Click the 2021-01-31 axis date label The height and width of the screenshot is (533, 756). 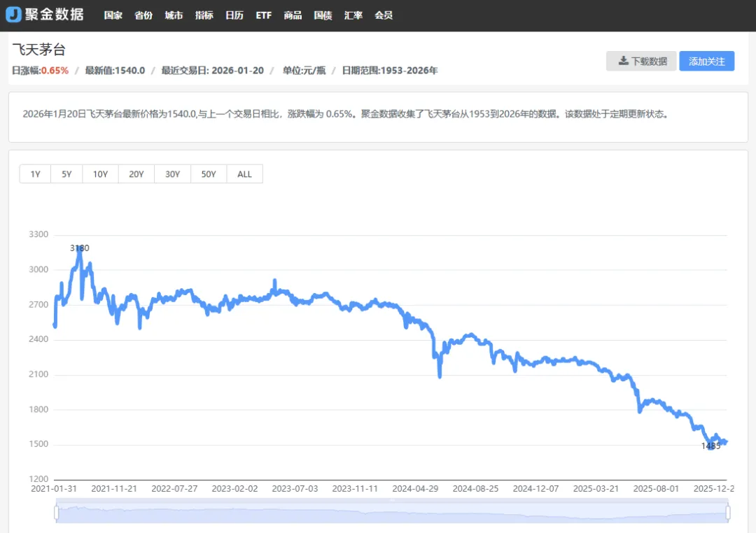[x=54, y=489]
